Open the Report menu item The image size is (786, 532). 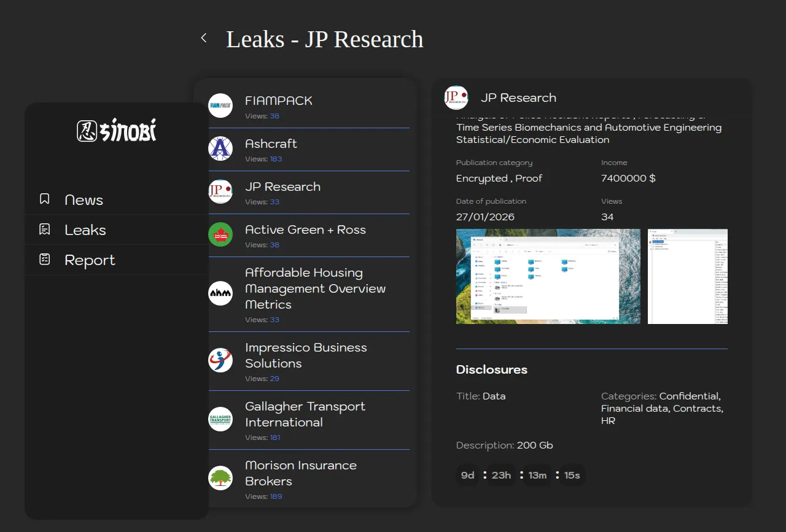tap(90, 260)
